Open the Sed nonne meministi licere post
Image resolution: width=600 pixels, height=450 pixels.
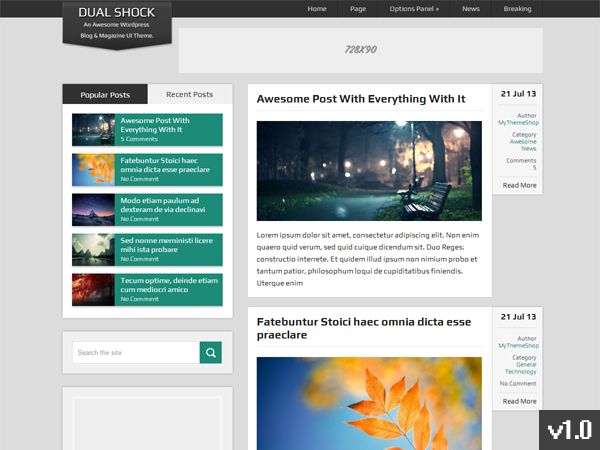click(x=167, y=245)
